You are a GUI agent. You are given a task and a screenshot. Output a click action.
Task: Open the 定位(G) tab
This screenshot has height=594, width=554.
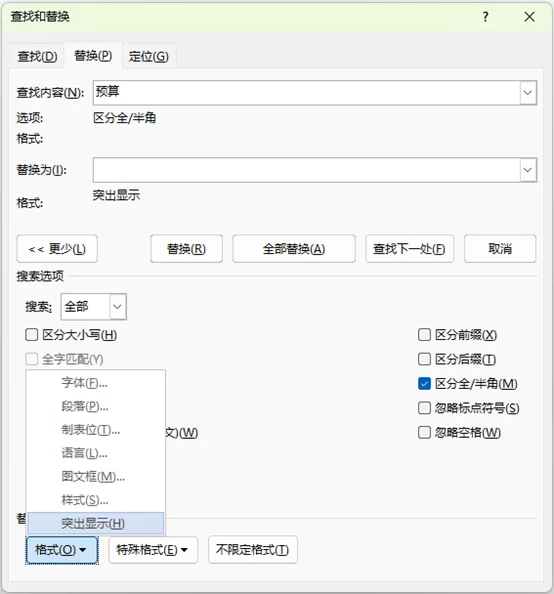pos(149,56)
